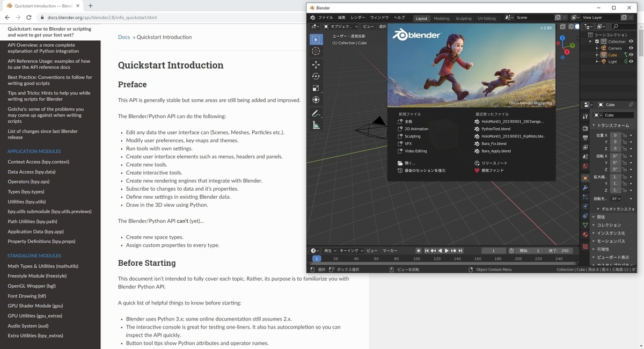Image resolution: width=644 pixels, height=349 pixels.
Task: Open the レンダー menu in Blender
Action: (x=358, y=18)
